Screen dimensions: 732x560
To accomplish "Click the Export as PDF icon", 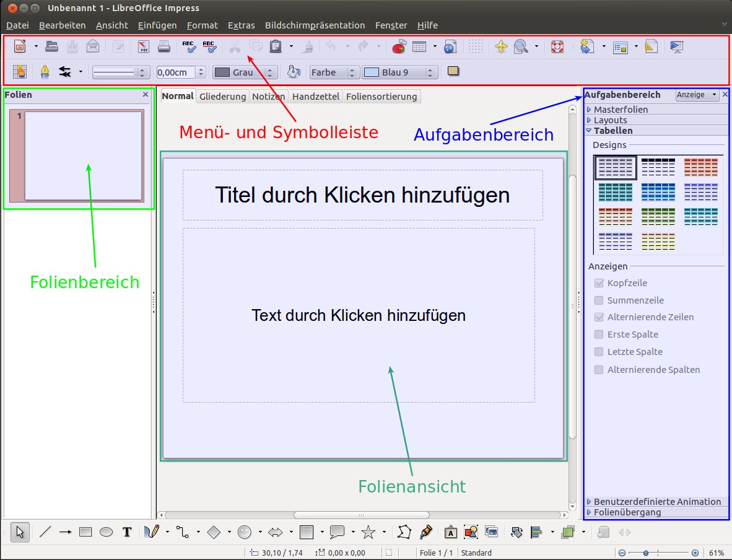I will (x=144, y=46).
